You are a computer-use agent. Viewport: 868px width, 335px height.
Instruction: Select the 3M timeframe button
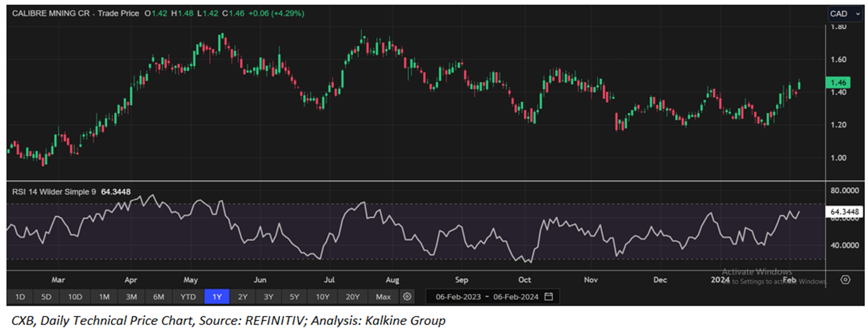(131, 297)
